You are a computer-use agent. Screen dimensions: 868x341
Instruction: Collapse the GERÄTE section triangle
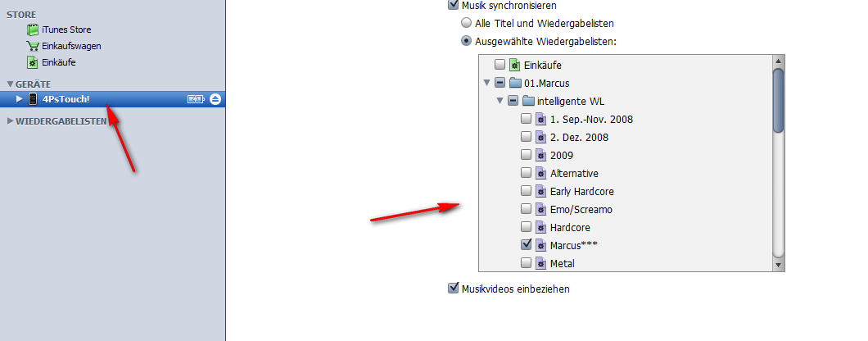tap(10, 84)
